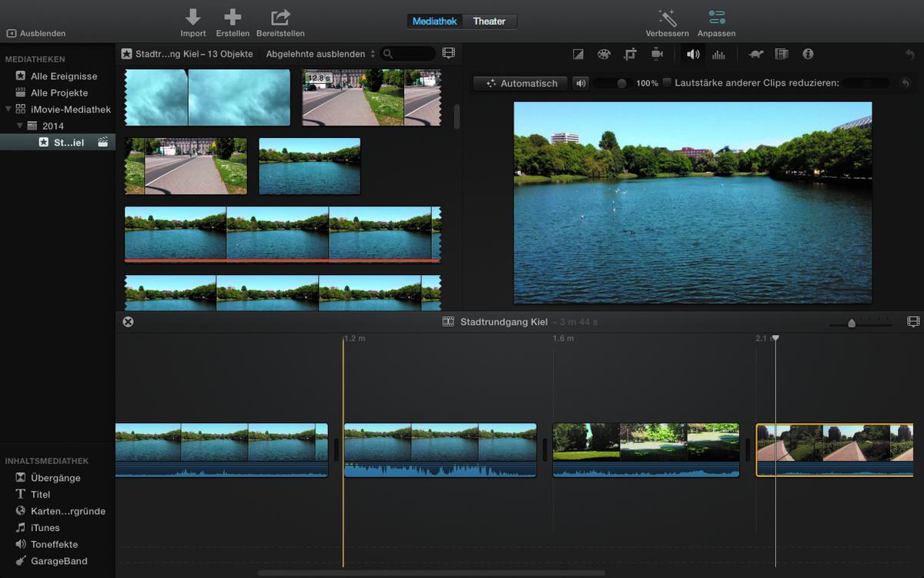924x578 pixels.
Task: Select the cloudy sky clip thumbnail
Action: 207,97
